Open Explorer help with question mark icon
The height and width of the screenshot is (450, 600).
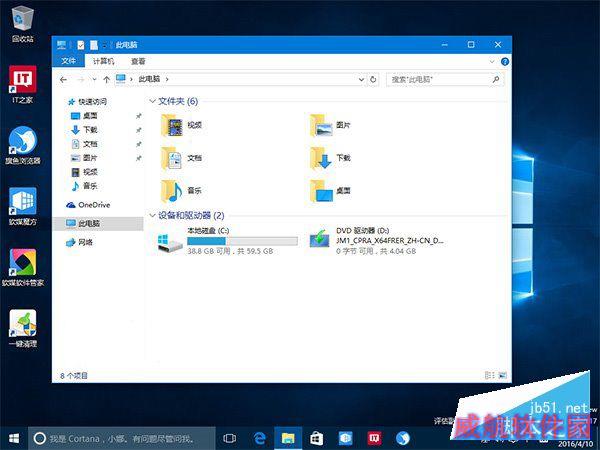tap(505, 61)
